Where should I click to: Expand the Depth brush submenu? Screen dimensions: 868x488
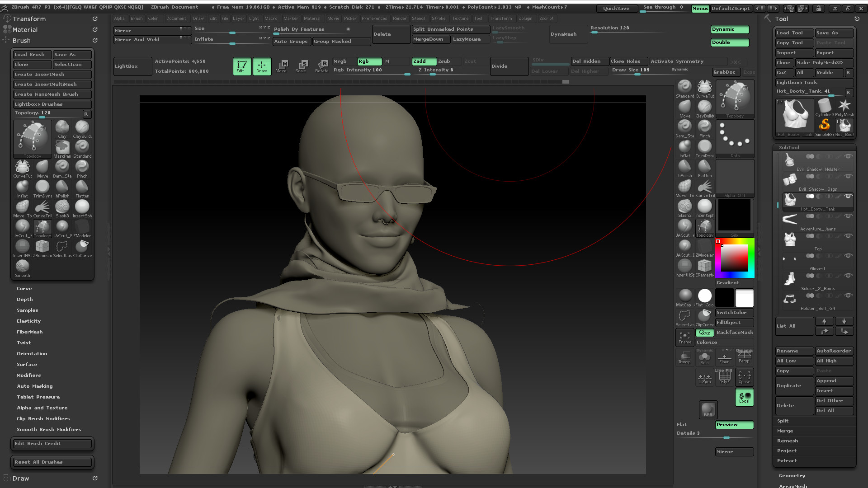click(x=25, y=300)
